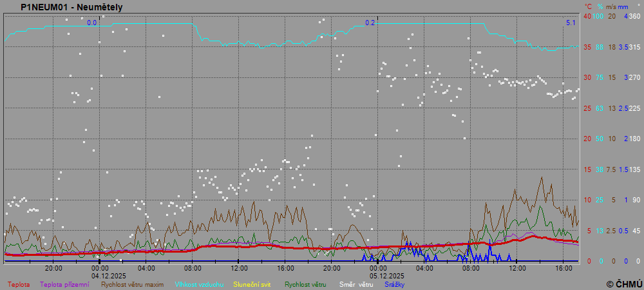The width and height of the screenshot is (644, 290).
Task: Click the 0.2 precipitation total label
Action: (x=370, y=23)
